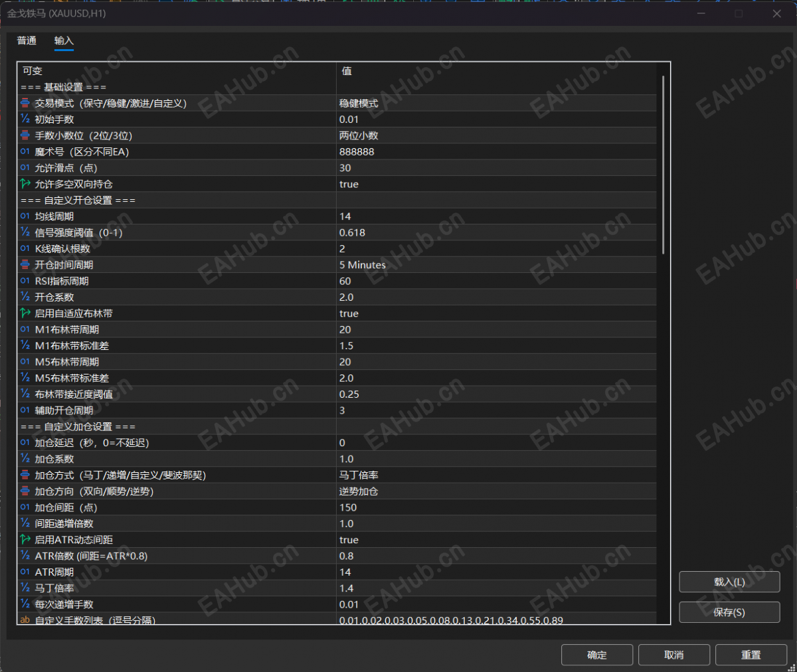Edit the ATR倍数 value 0.8

click(496, 556)
